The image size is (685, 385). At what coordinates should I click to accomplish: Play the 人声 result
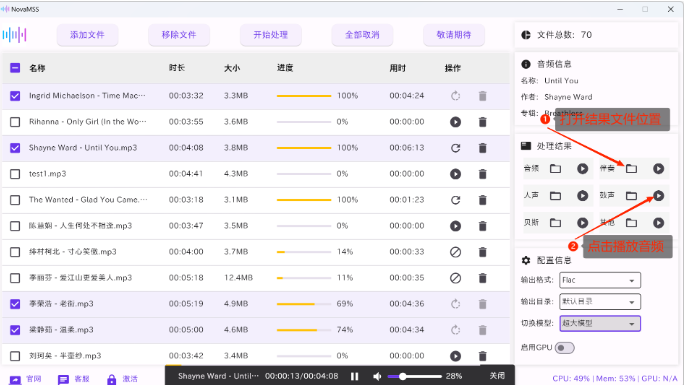(582, 196)
